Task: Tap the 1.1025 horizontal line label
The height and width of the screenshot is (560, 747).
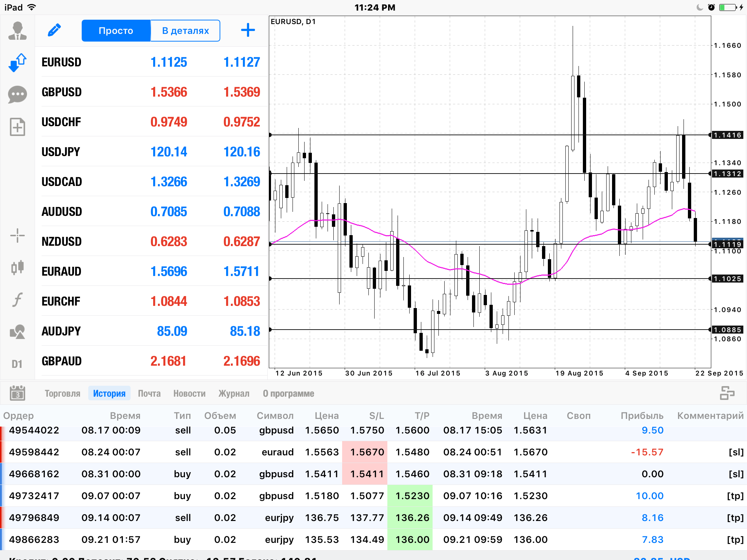Action: tap(728, 279)
